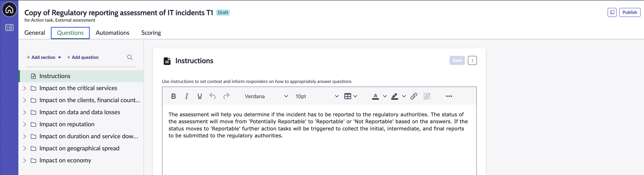Screen dimensions: 644x175
Task: Open the Verdana font family dropdown
Action: (266, 96)
